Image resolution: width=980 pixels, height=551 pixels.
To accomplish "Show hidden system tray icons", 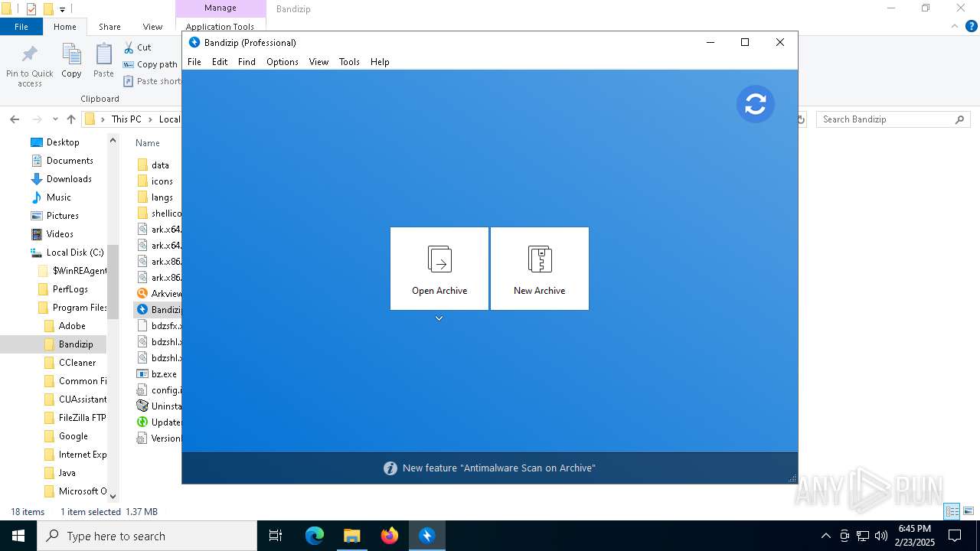I will [825, 536].
